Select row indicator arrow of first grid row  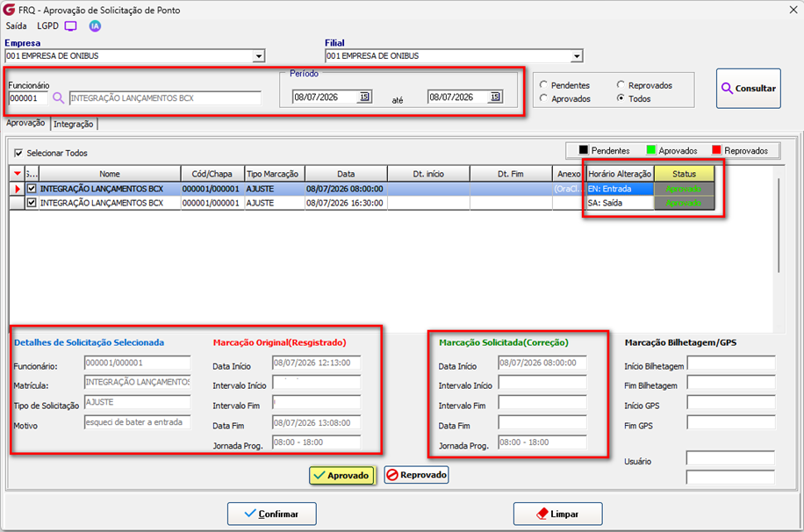coord(18,189)
